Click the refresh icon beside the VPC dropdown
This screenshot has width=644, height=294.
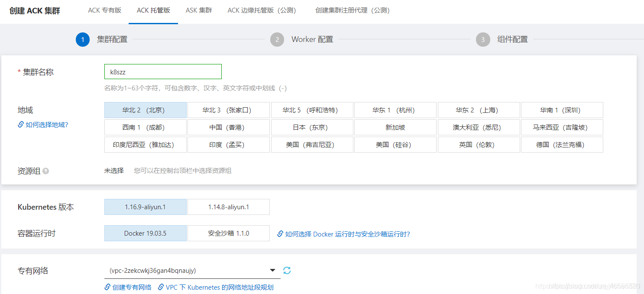point(287,271)
